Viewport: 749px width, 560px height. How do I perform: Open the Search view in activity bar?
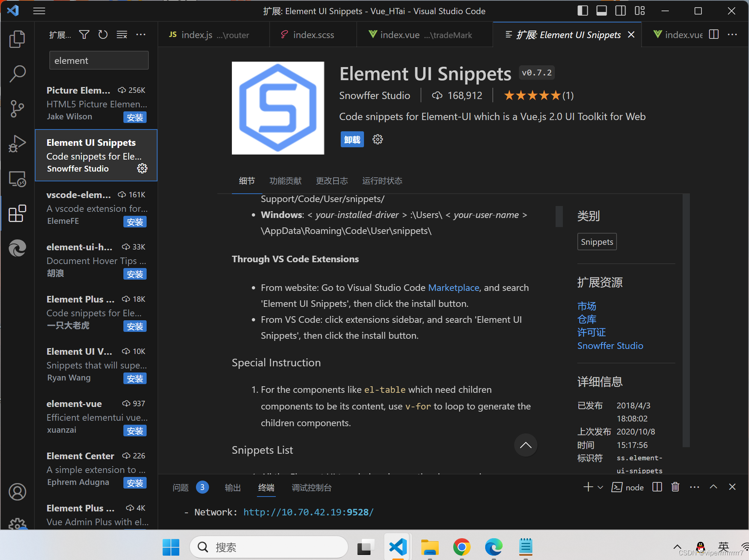tap(17, 74)
